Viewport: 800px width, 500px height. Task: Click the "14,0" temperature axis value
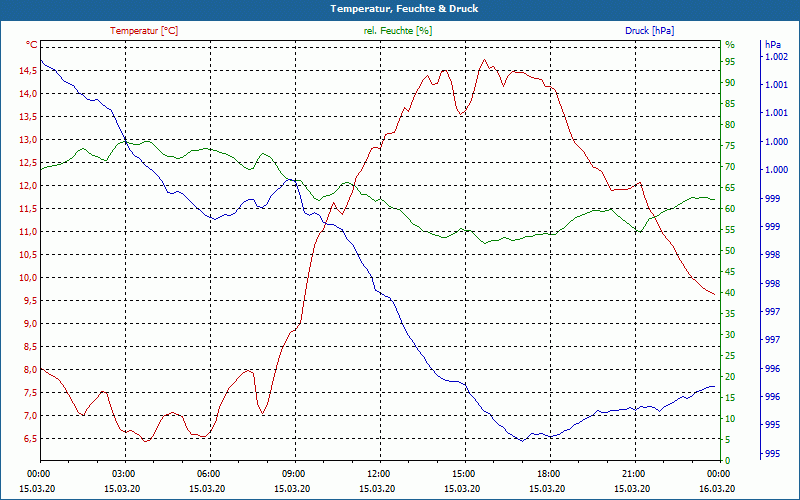[x=28, y=93]
